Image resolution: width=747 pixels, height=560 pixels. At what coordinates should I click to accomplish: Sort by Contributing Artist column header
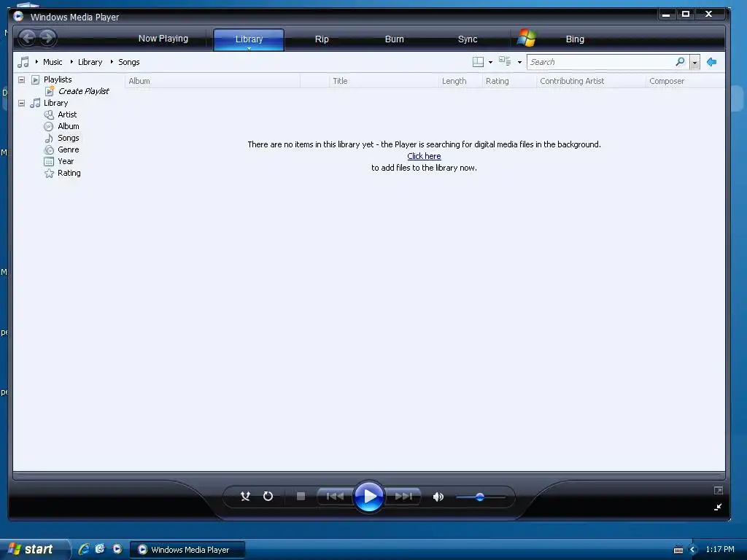pos(591,81)
